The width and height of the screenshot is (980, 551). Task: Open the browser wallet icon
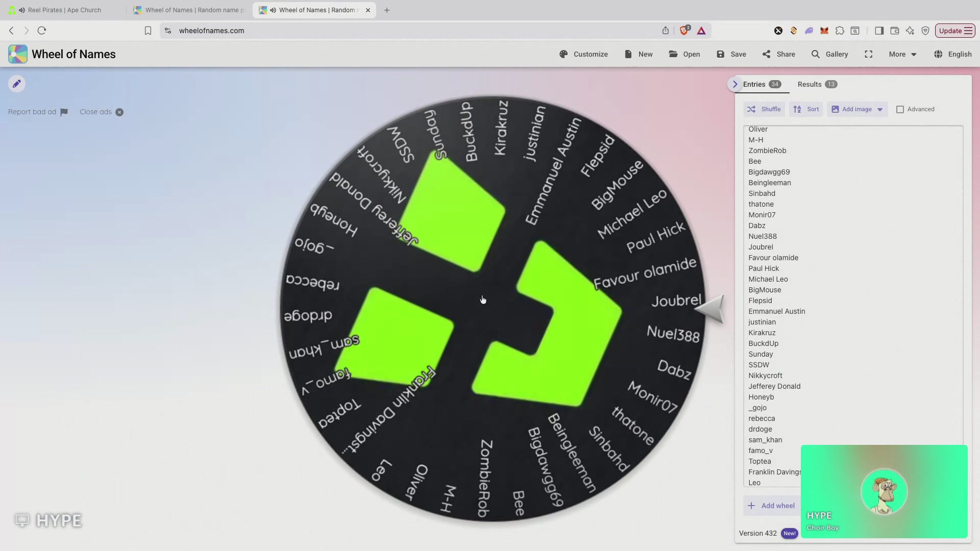[894, 31]
